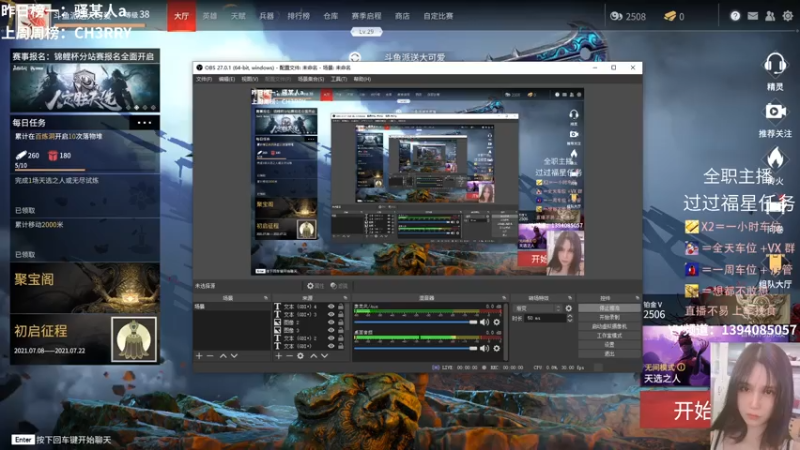The image size is (800, 450).
Task: Open the 视图 menu in OBS
Action: pyautogui.click(x=249, y=79)
